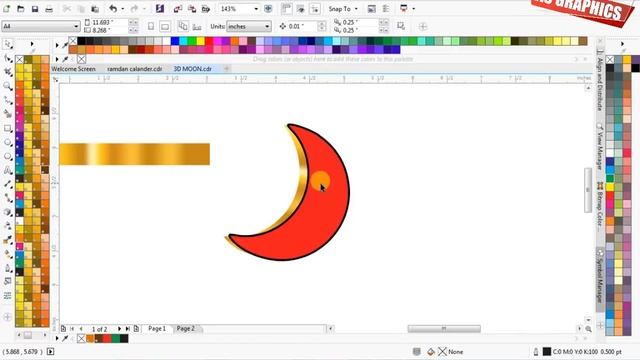Open the Symbol Manager docker tab
Image resolution: width=640 pixels, height=360 pixels.
[x=600, y=275]
